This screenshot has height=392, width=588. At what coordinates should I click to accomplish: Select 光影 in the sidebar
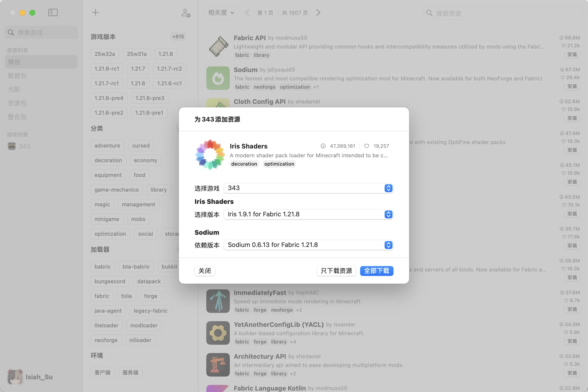[x=14, y=89]
